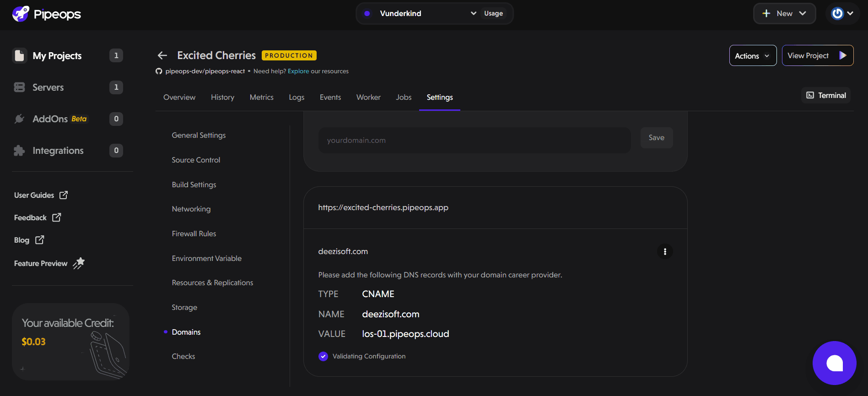868x396 pixels.
Task: Switch to the Overview tab
Action: point(179,98)
